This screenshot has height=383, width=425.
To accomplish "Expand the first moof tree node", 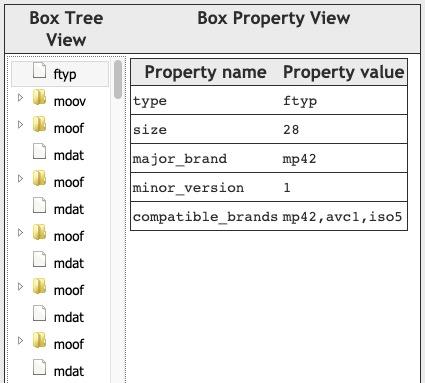I will pos(20,125).
